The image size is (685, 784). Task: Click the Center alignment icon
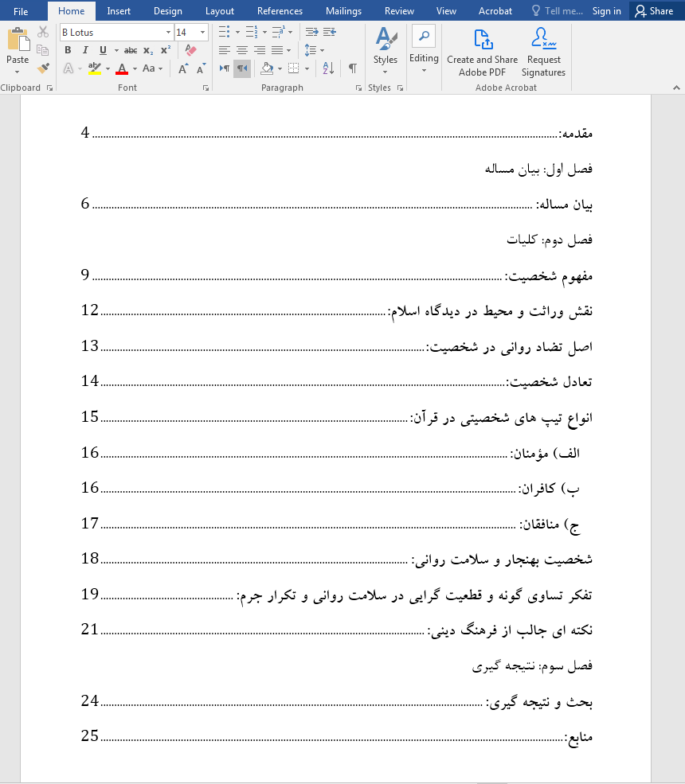[x=242, y=50]
